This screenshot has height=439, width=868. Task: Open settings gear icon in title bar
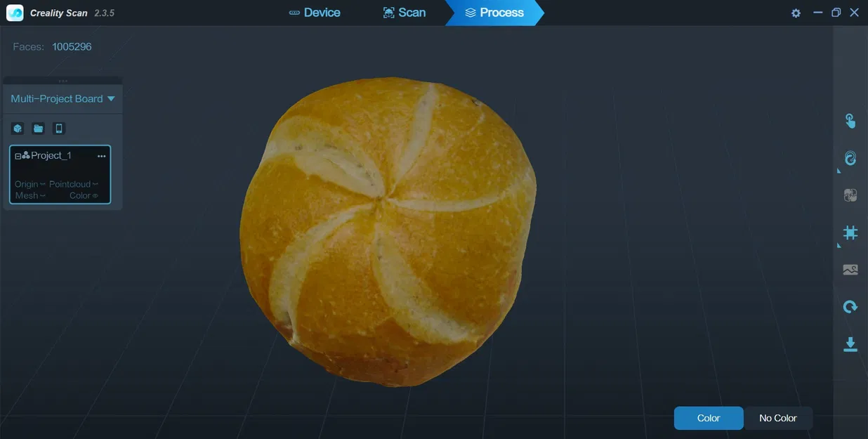(796, 13)
